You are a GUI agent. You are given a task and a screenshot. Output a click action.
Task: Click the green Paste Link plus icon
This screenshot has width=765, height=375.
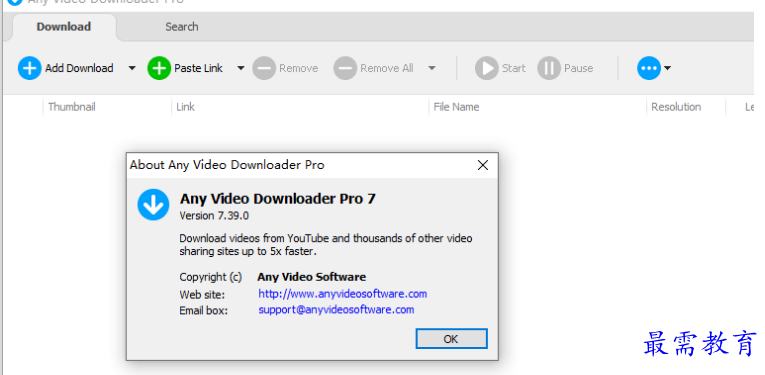159,68
